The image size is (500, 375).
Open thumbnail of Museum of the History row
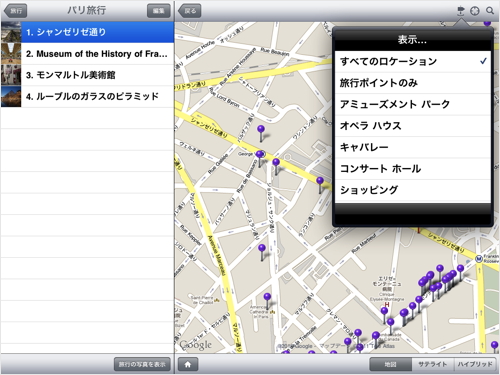point(11,54)
